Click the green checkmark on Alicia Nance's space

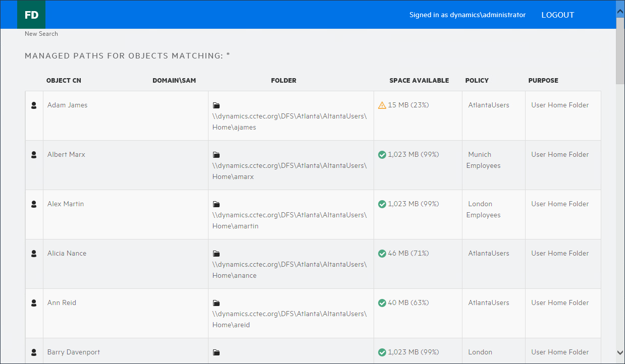(x=383, y=253)
